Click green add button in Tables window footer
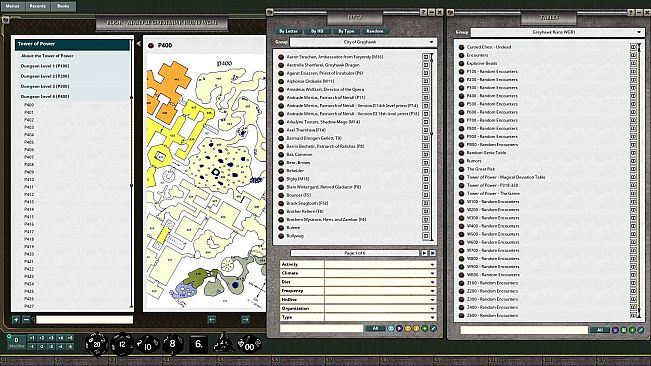Viewport: 651px width, 366px height. (x=632, y=330)
